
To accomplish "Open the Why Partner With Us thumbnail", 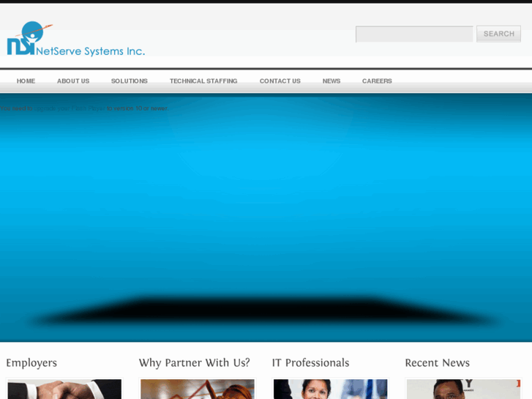I will (x=198, y=389).
